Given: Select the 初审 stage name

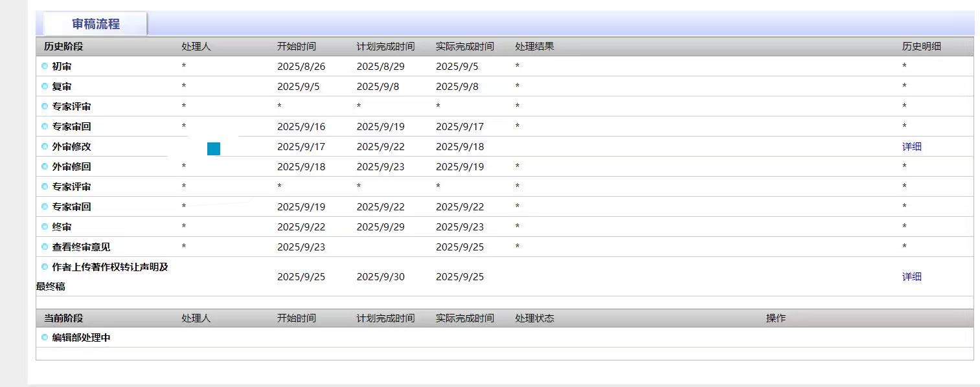Looking at the screenshot, I should point(62,66).
